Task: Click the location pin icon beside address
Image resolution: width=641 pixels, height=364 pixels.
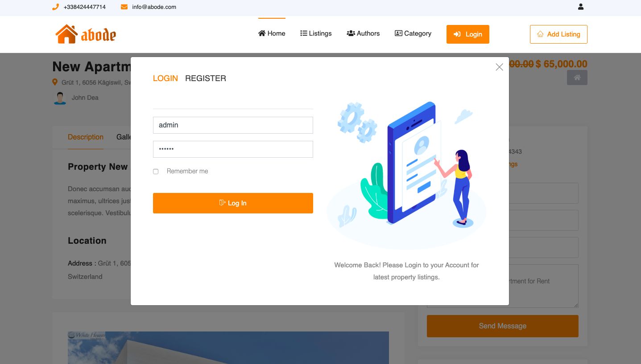Action: coord(55,82)
